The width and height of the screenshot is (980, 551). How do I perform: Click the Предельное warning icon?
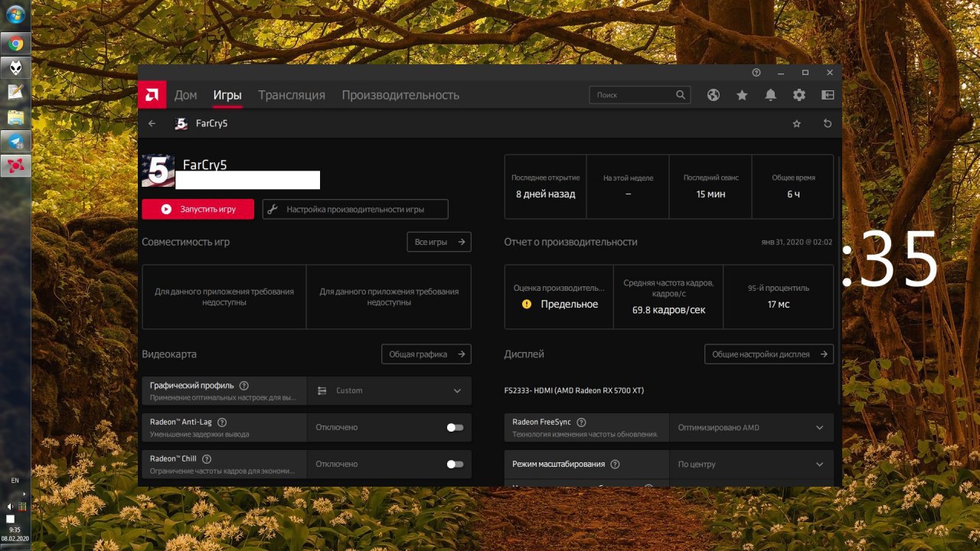(527, 304)
